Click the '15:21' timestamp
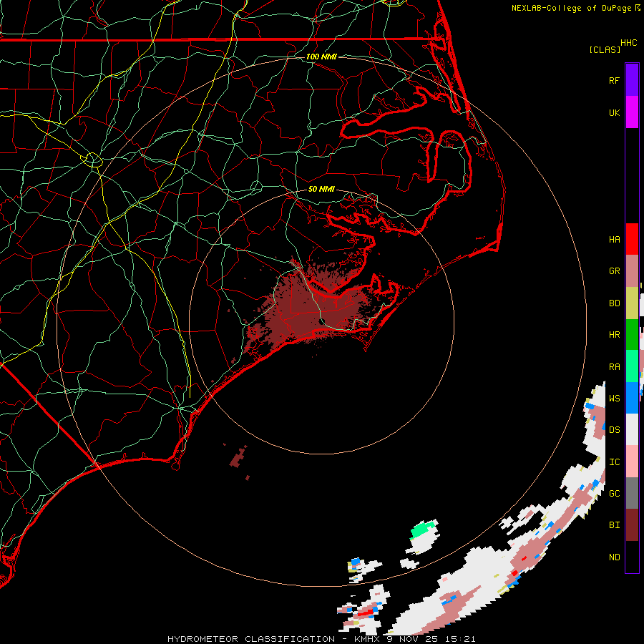 tap(460, 639)
